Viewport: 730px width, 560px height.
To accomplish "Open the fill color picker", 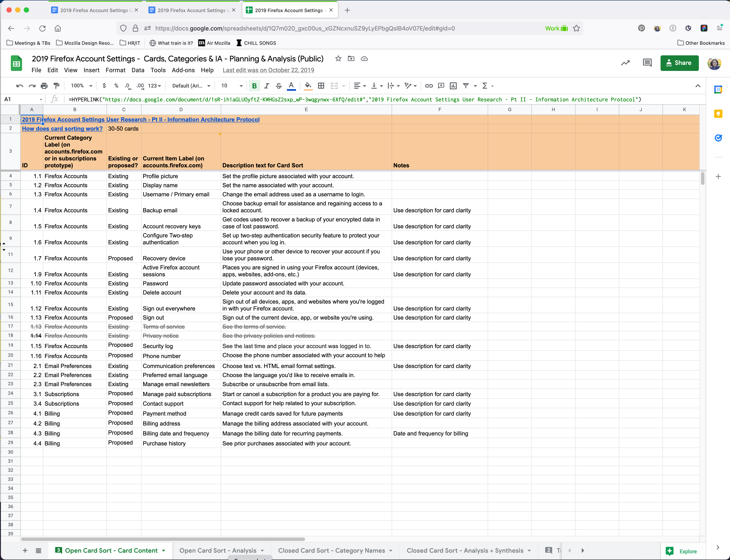I will click(308, 86).
